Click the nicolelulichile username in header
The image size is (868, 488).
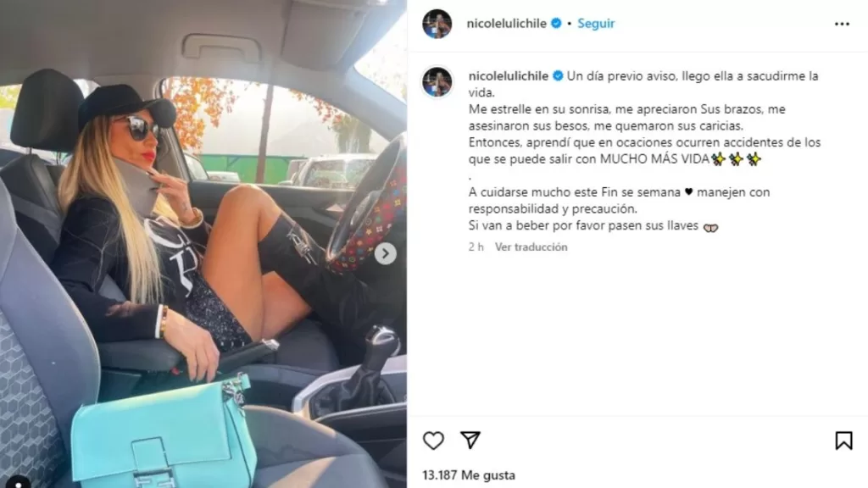pyautogui.click(x=507, y=23)
